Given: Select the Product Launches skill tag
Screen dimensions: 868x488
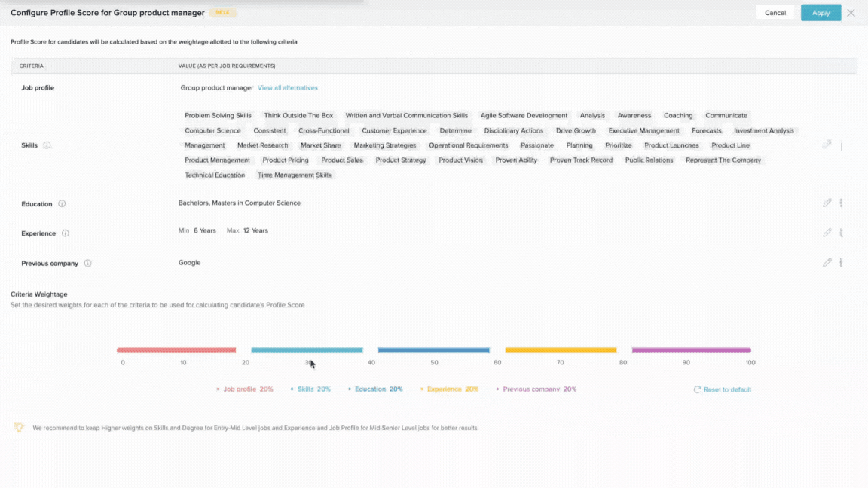Looking at the screenshot, I should point(671,145).
